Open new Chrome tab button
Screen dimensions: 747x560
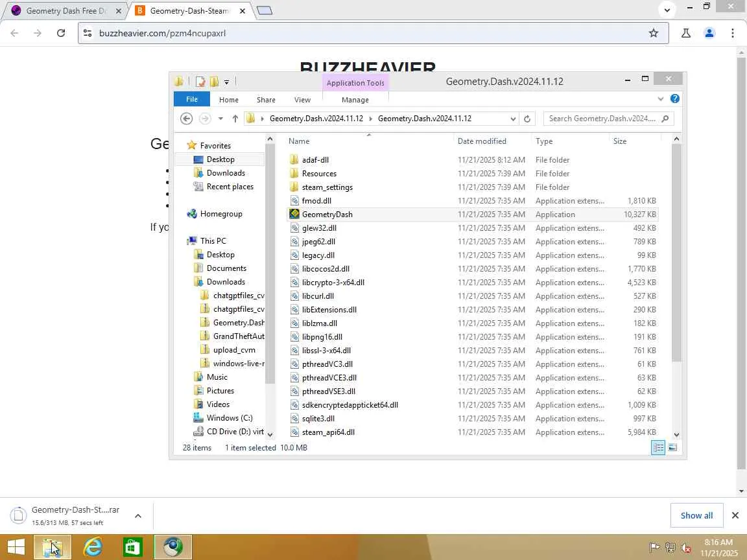tap(265, 10)
